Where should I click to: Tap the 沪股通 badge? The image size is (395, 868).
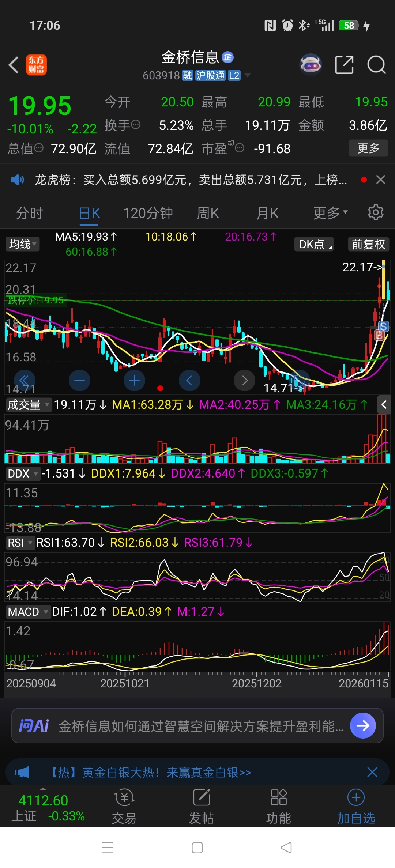[210, 75]
